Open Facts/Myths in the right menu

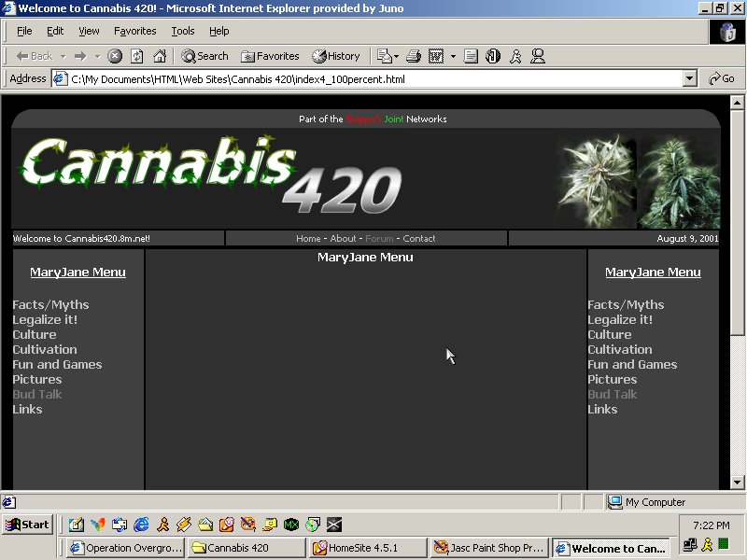click(x=626, y=305)
